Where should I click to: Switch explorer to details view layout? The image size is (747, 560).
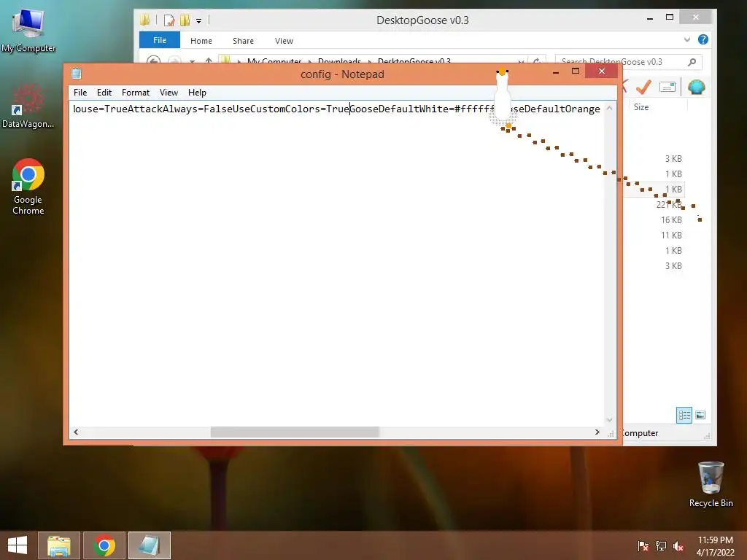pyautogui.click(x=684, y=415)
